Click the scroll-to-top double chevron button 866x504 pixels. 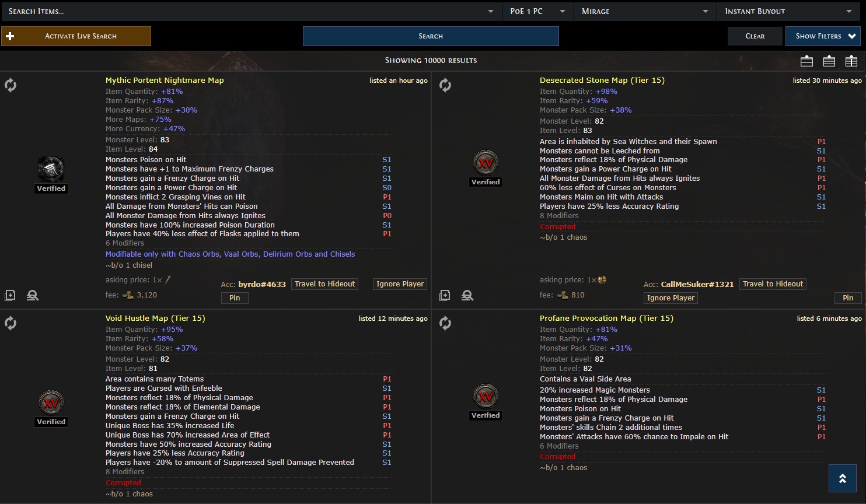pyautogui.click(x=842, y=478)
